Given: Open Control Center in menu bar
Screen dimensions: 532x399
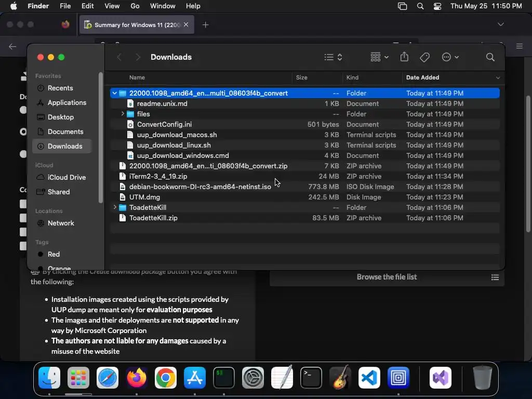Looking at the screenshot, I should coord(437,6).
